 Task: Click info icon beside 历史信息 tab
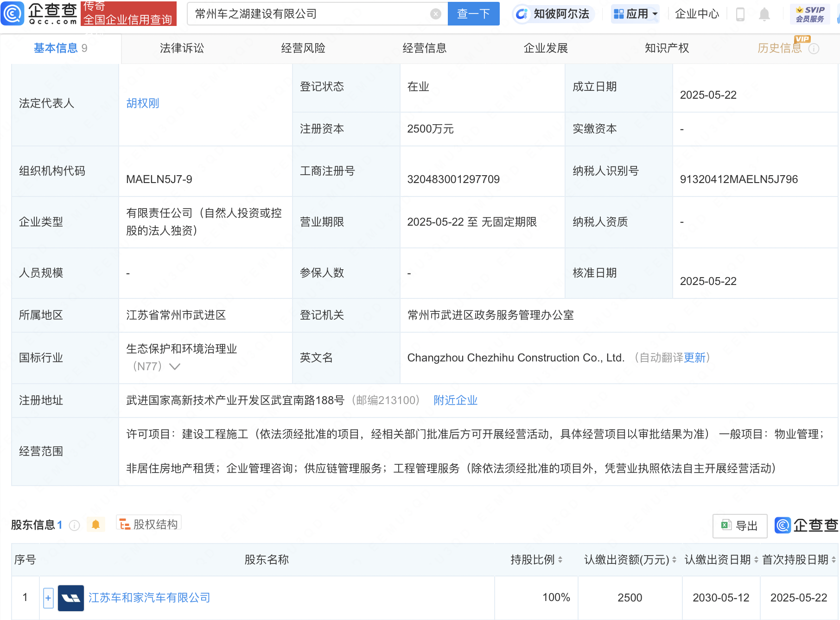pyautogui.click(x=814, y=49)
